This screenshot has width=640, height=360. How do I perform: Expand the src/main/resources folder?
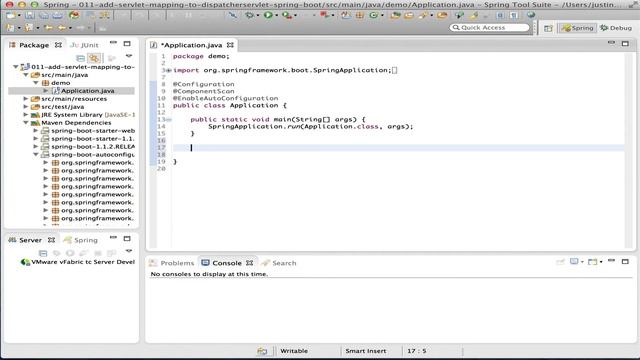[25, 99]
